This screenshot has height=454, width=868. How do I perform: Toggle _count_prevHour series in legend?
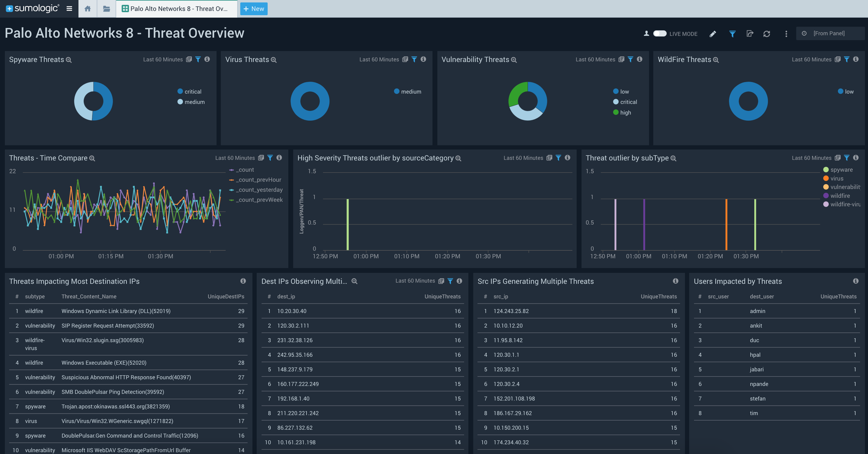pyautogui.click(x=255, y=180)
